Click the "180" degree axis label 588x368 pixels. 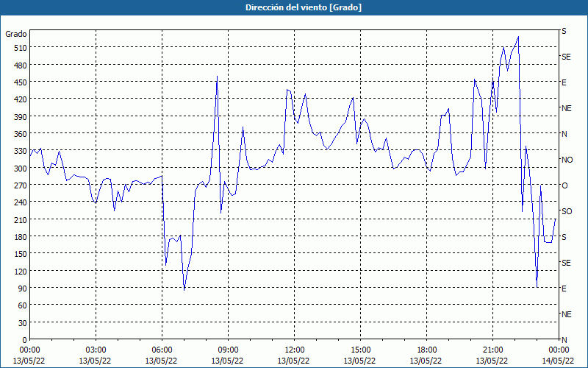click(x=21, y=237)
